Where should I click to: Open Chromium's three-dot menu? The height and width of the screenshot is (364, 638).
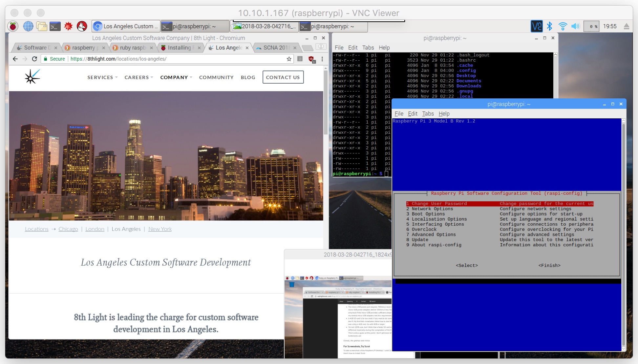(x=322, y=59)
